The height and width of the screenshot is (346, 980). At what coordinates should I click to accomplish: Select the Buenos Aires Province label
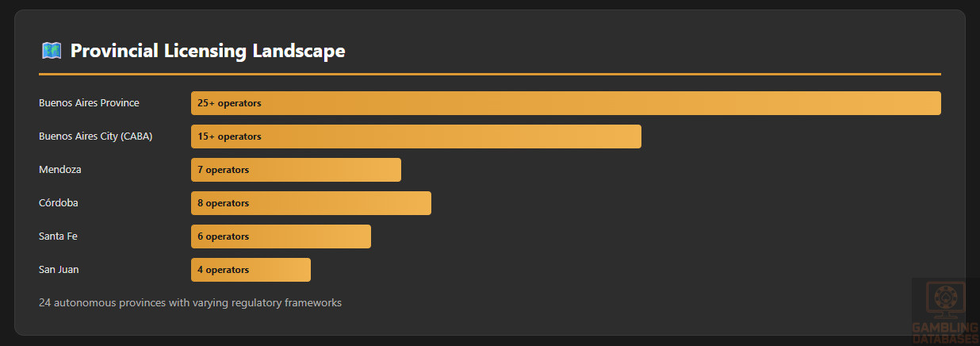click(89, 103)
